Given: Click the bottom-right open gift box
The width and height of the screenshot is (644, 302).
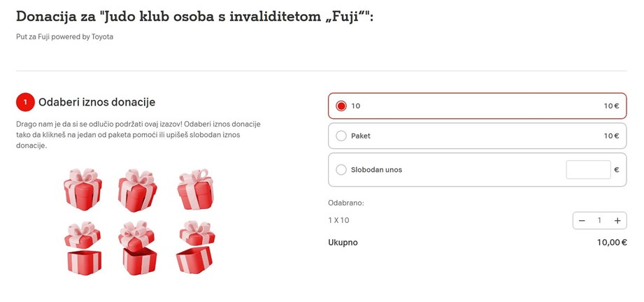Looking at the screenshot, I should [x=196, y=247].
